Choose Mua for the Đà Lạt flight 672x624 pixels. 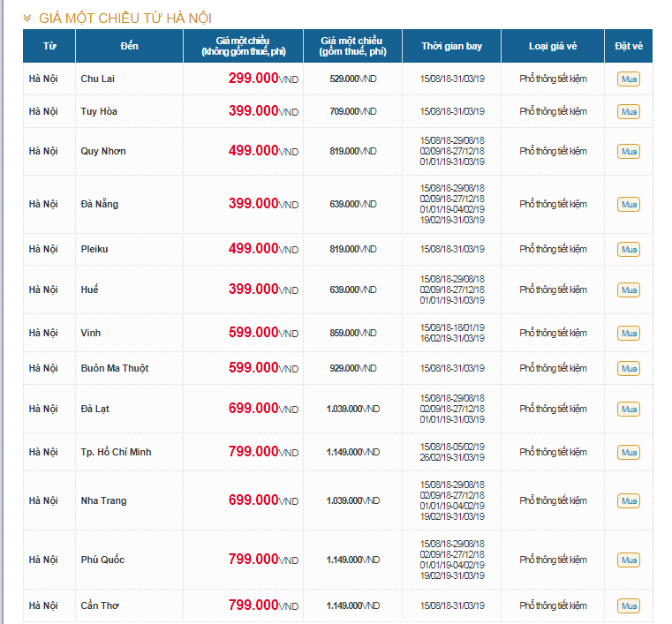[629, 410]
